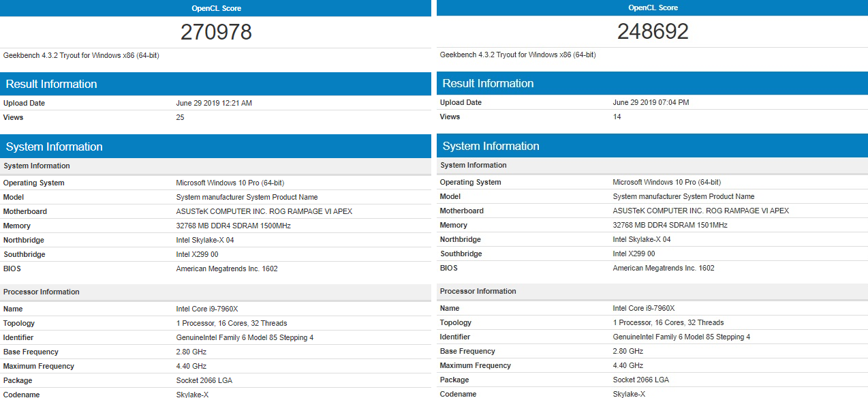Viewport: 868px width, 398px height.
Task: Click Processor Information subheading in 248692 result
Action: tap(478, 291)
